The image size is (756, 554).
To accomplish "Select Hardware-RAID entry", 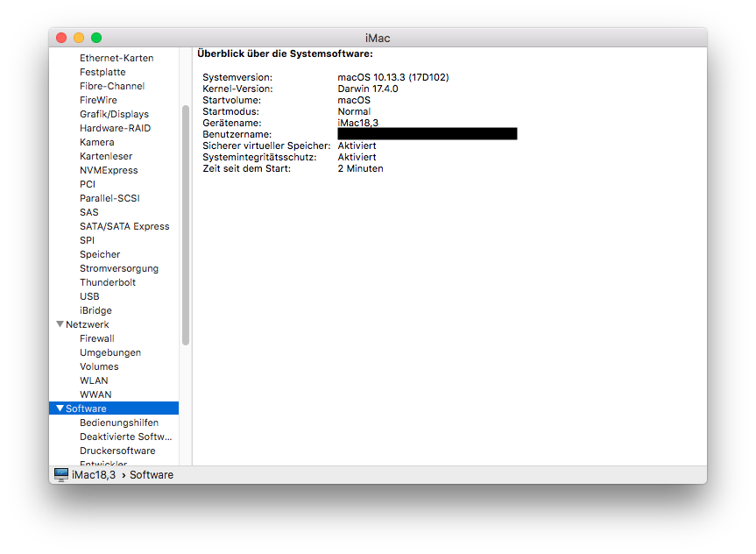I will coord(116,128).
